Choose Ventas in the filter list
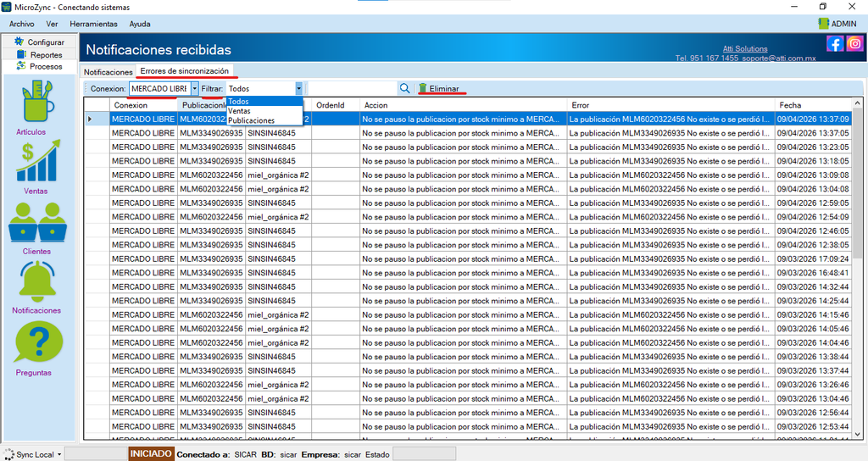 [264, 111]
